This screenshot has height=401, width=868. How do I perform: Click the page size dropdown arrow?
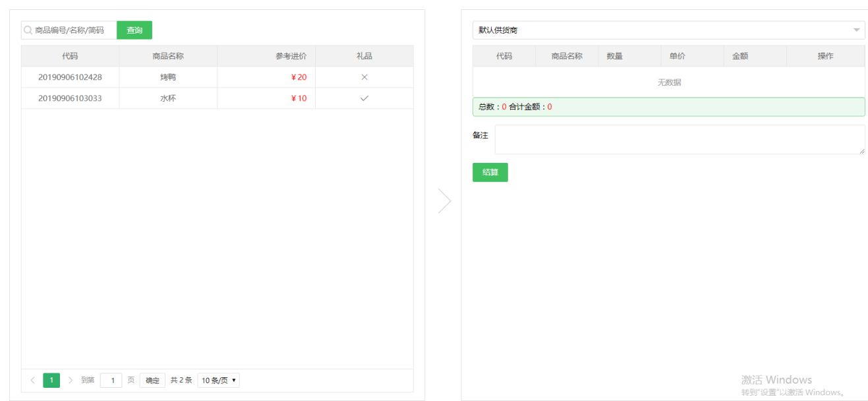[x=234, y=380]
